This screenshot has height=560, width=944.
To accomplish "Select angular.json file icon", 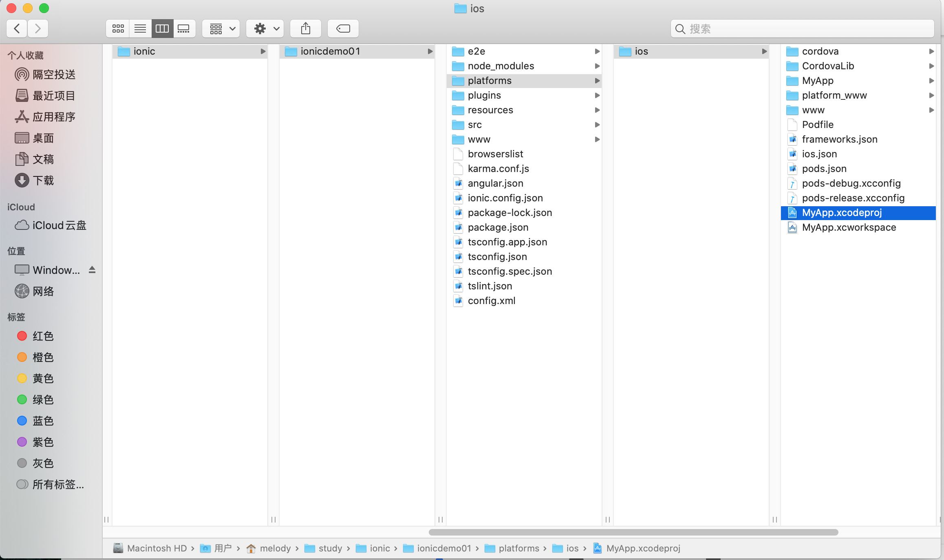I will [458, 183].
